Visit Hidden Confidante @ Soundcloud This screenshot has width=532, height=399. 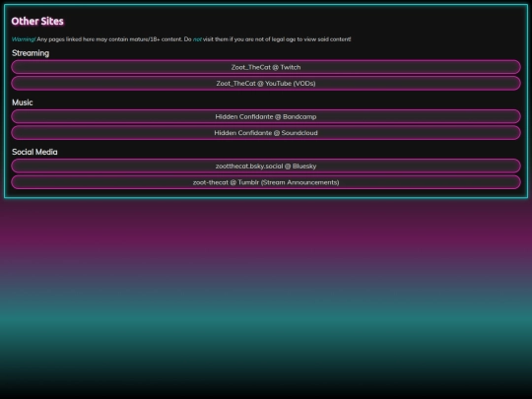[266, 133]
